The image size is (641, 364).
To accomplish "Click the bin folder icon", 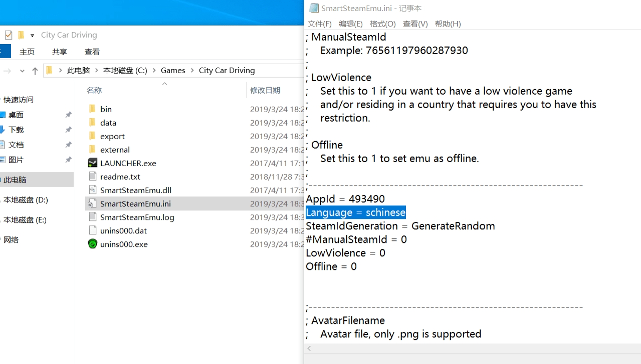I will click(x=92, y=109).
